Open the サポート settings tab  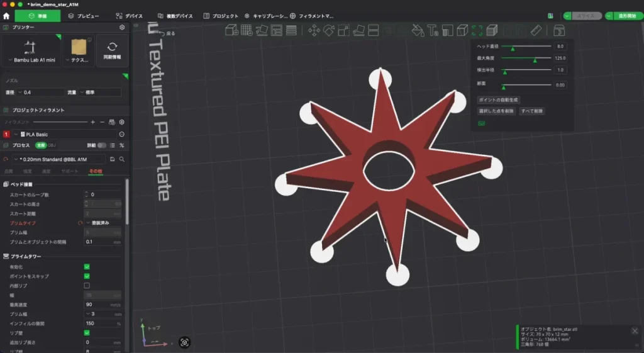pyautogui.click(x=69, y=171)
